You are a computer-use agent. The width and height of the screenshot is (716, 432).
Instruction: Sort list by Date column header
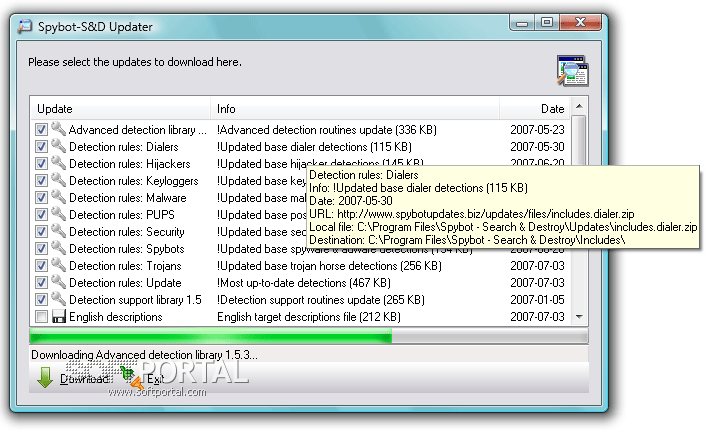534,109
